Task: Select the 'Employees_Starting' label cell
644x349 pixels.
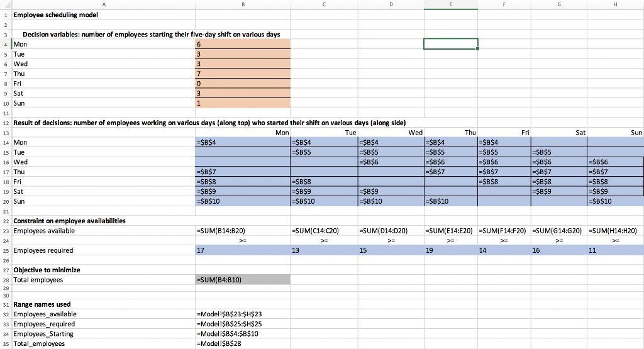Action: pos(104,334)
